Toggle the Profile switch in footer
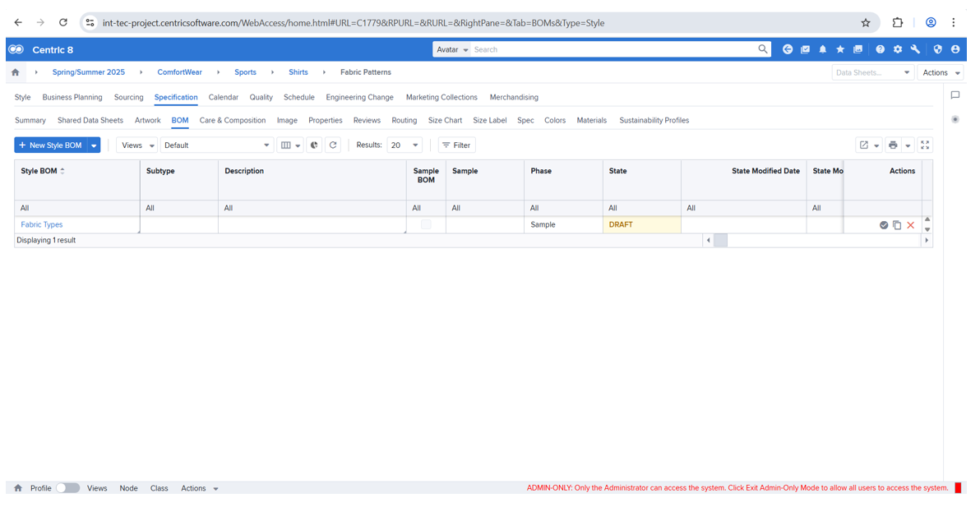The image size is (980, 507). [67, 488]
